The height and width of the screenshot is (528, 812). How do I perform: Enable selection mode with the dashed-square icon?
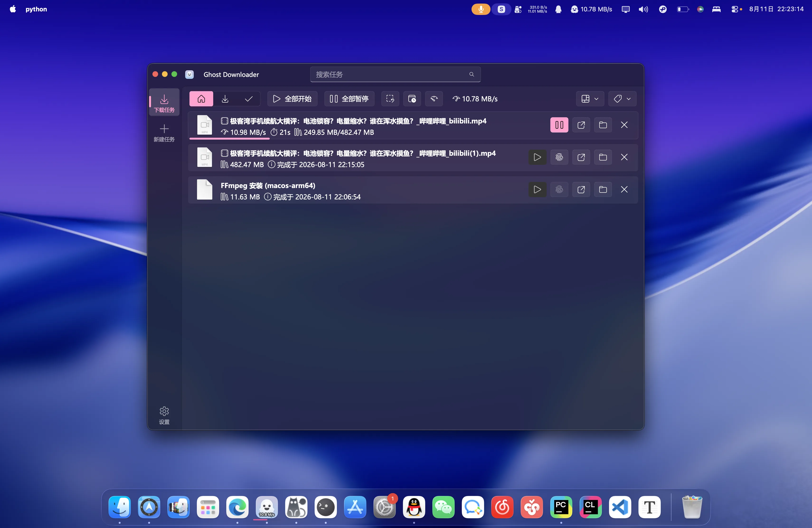(390, 99)
